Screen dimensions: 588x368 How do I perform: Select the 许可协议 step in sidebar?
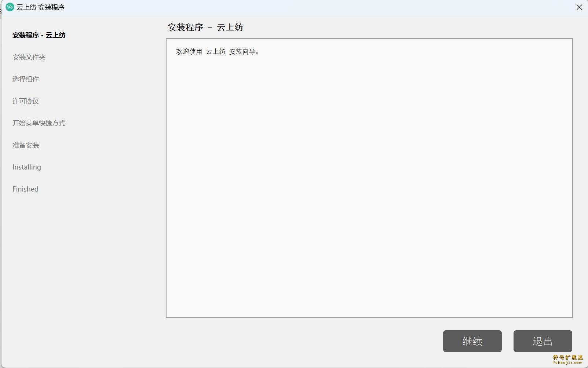pyautogui.click(x=26, y=101)
